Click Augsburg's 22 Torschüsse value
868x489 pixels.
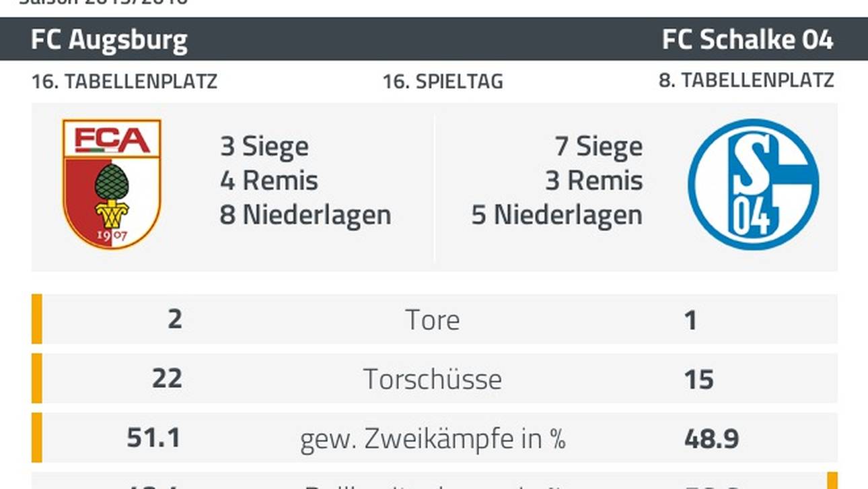coord(167,379)
